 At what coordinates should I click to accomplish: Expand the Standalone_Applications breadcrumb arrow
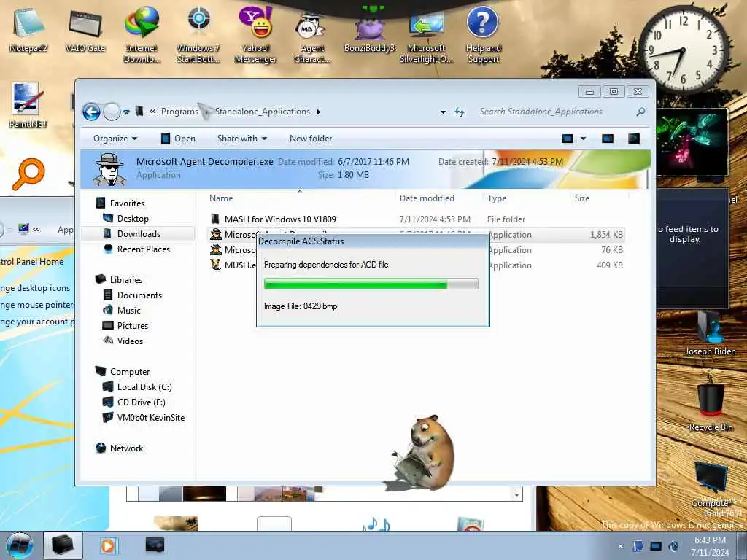[x=318, y=112]
